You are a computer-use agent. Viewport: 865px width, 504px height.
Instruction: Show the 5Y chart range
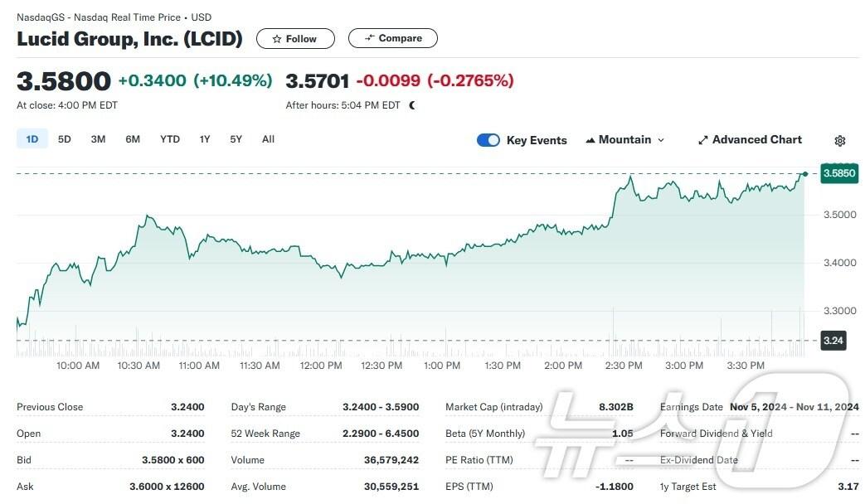coord(236,139)
